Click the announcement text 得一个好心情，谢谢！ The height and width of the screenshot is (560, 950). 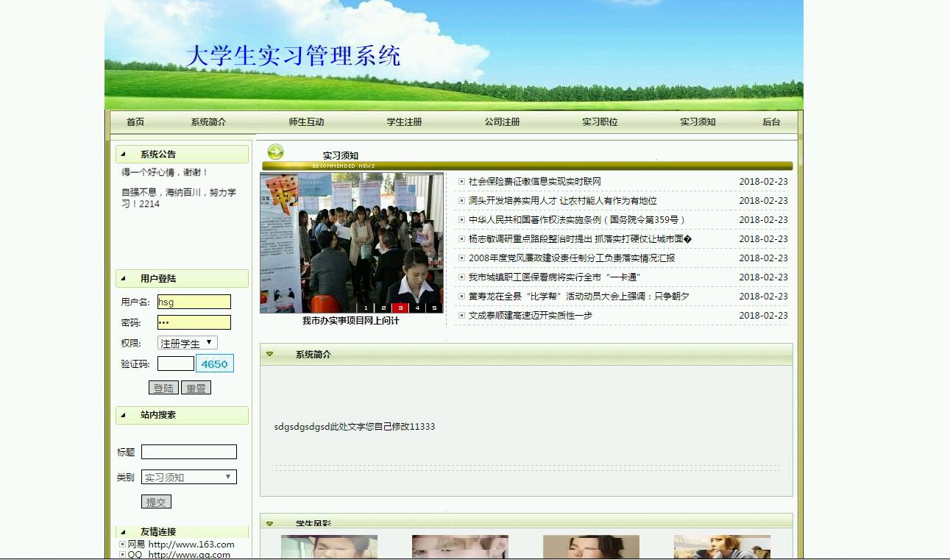[166, 172]
